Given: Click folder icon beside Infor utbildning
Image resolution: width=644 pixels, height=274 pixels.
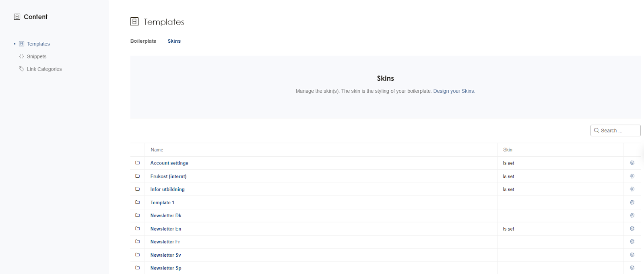Looking at the screenshot, I should click(137, 189).
